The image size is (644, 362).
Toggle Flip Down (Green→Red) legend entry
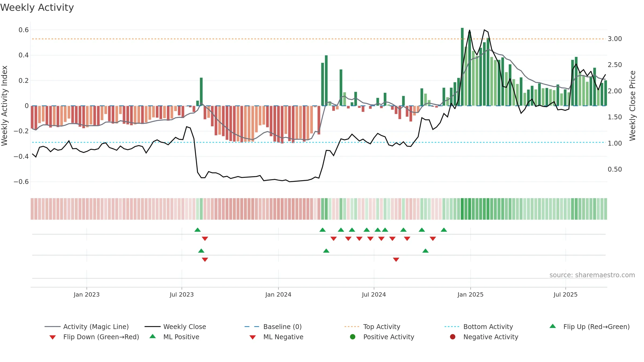point(94,337)
